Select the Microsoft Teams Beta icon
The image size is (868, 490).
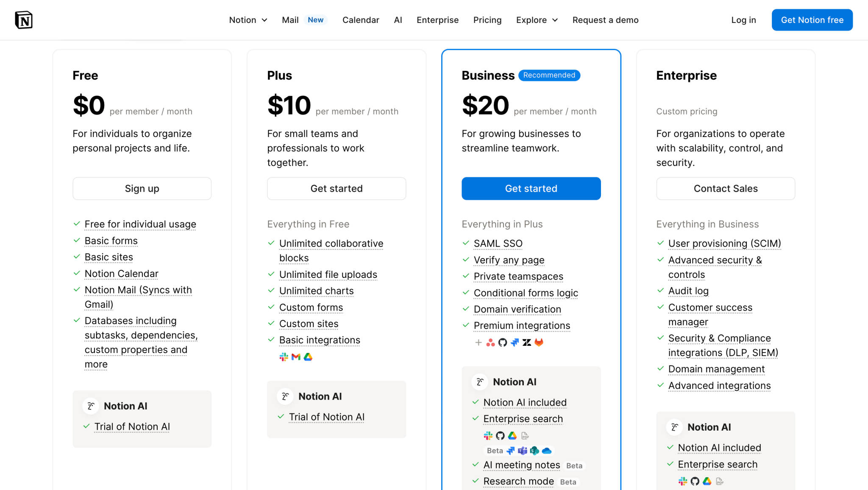pyautogui.click(x=523, y=451)
